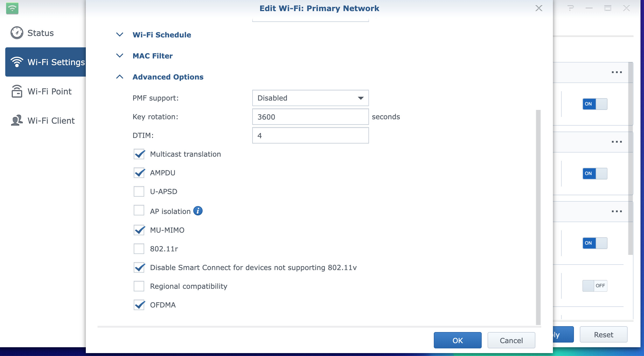The width and height of the screenshot is (644, 356).
Task: Switch on the OFF toggle
Action: pyautogui.click(x=595, y=286)
